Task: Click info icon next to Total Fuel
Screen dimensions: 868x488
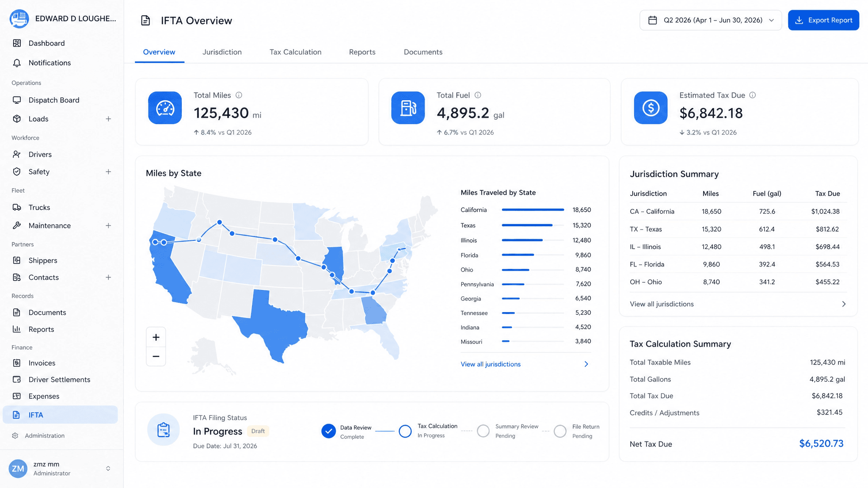Action: pos(478,95)
